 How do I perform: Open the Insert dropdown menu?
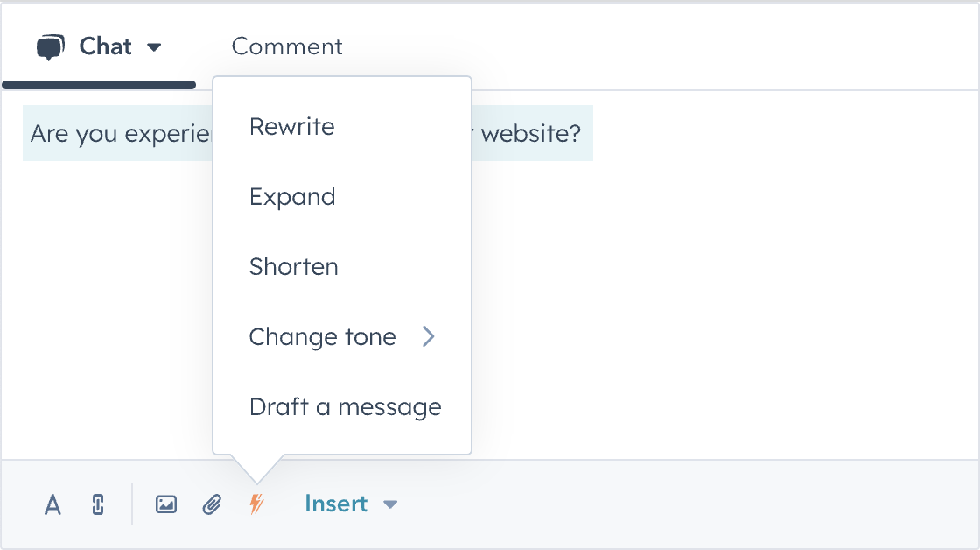(391, 504)
